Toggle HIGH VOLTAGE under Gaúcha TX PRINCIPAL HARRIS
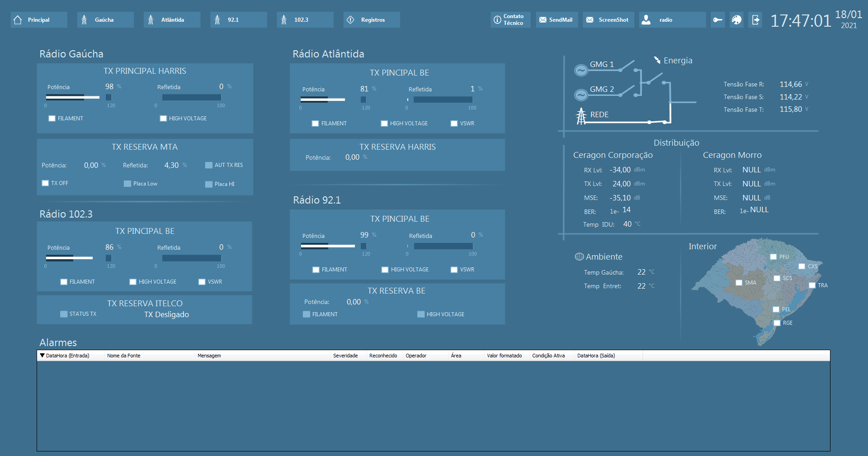The width and height of the screenshot is (868, 456). click(163, 119)
